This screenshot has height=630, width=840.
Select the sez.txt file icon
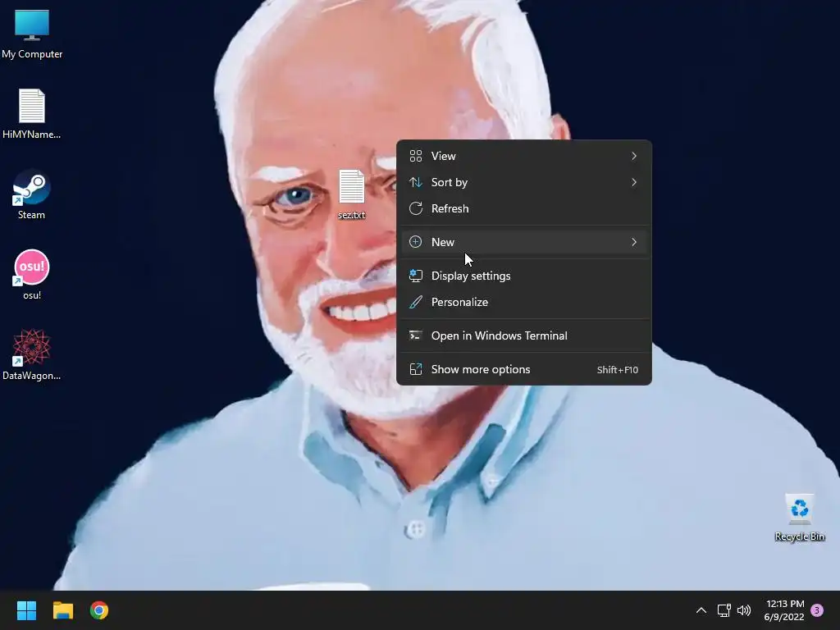[x=351, y=194]
